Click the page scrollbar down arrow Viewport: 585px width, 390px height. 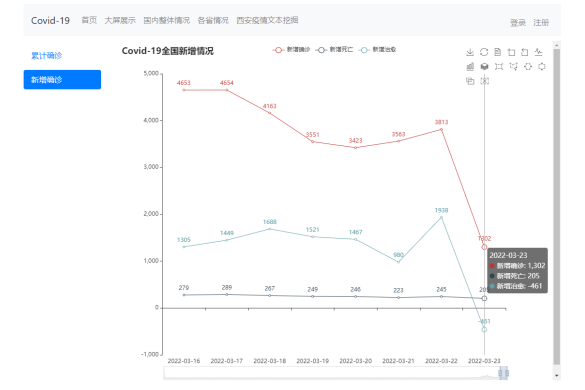(x=557, y=375)
